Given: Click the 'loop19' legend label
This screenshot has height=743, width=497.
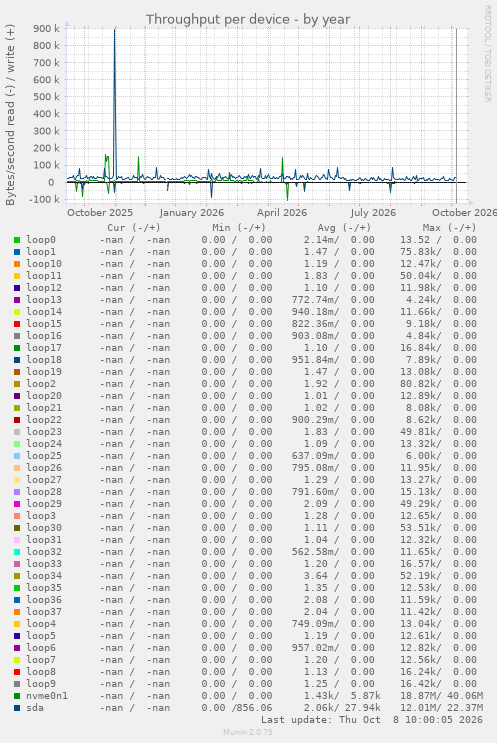Looking at the screenshot, I should pos(44,372).
